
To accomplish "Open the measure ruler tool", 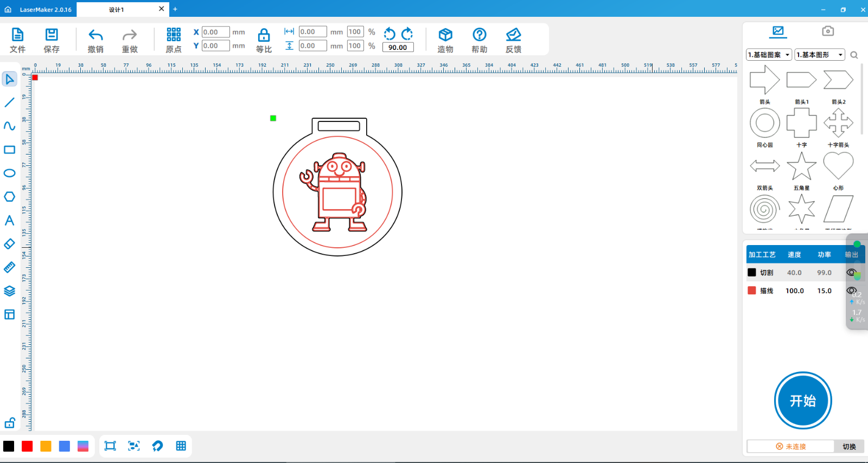I will point(9,267).
